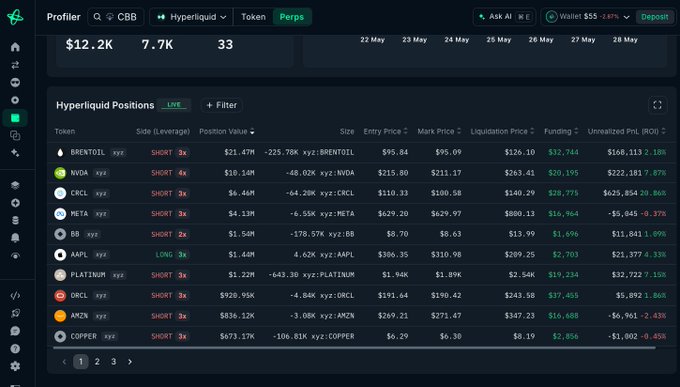Click the AMZN token icon
This screenshot has height=387, width=680.
[x=60, y=316]
